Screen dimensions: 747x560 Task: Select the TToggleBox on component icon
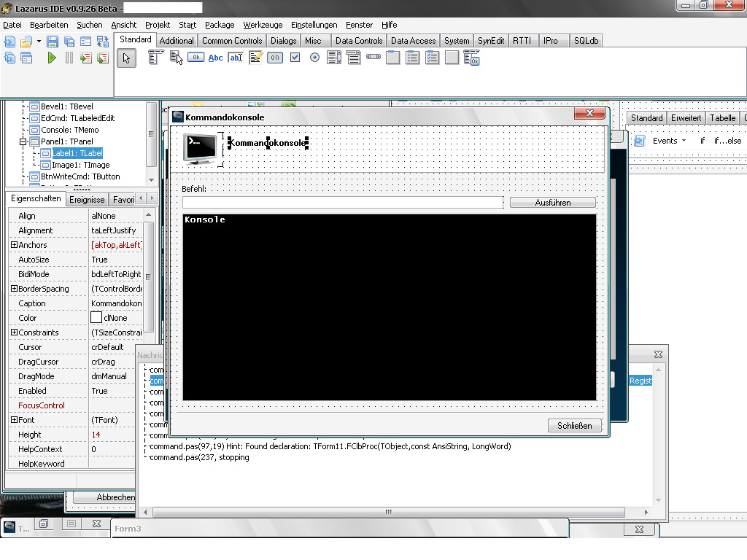pyautogui.click(x=275, y=58)
